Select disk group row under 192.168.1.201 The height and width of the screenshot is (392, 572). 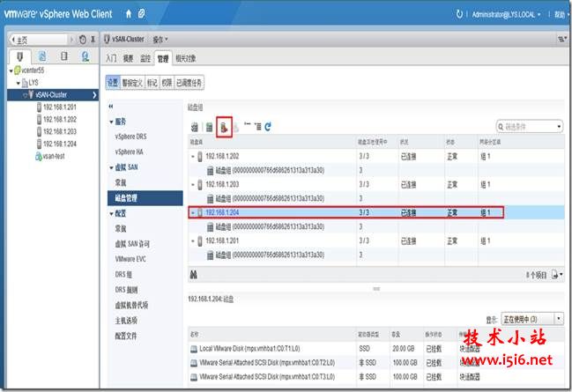point(376,255)
